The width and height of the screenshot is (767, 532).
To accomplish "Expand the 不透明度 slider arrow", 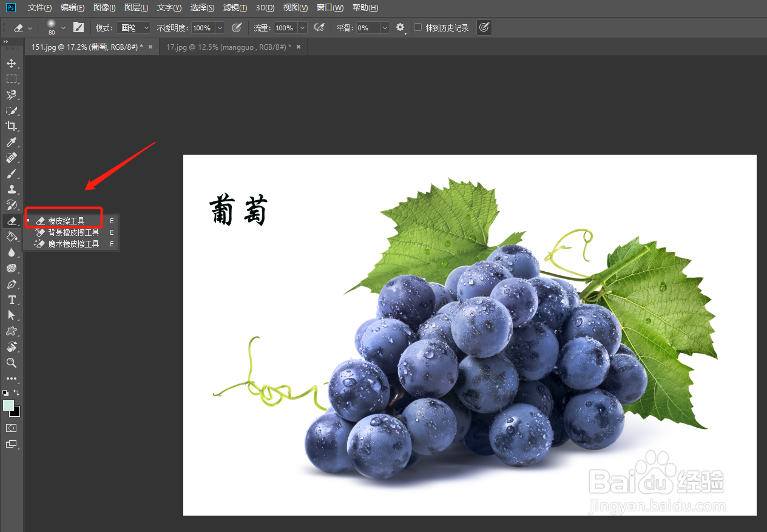I will click(x=220, y=28).
